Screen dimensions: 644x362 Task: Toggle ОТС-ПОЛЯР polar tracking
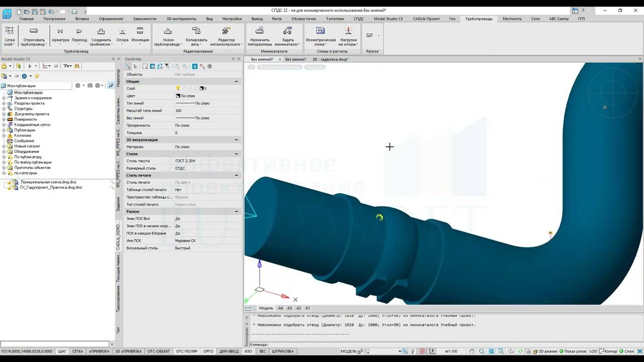pyautogui.click(x=187, y=351)
